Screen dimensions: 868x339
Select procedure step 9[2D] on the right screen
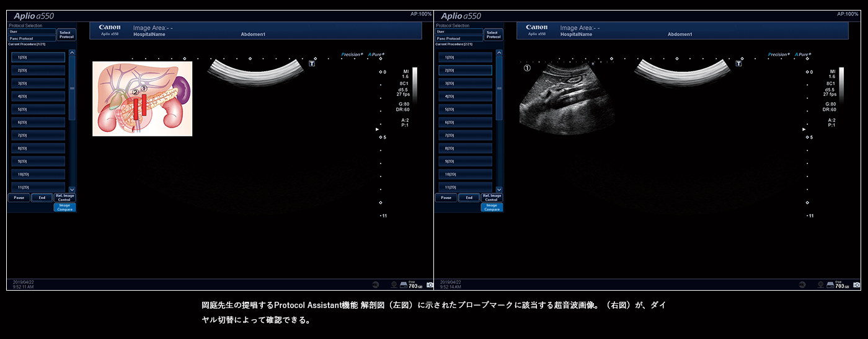click(x=465, y=161)
